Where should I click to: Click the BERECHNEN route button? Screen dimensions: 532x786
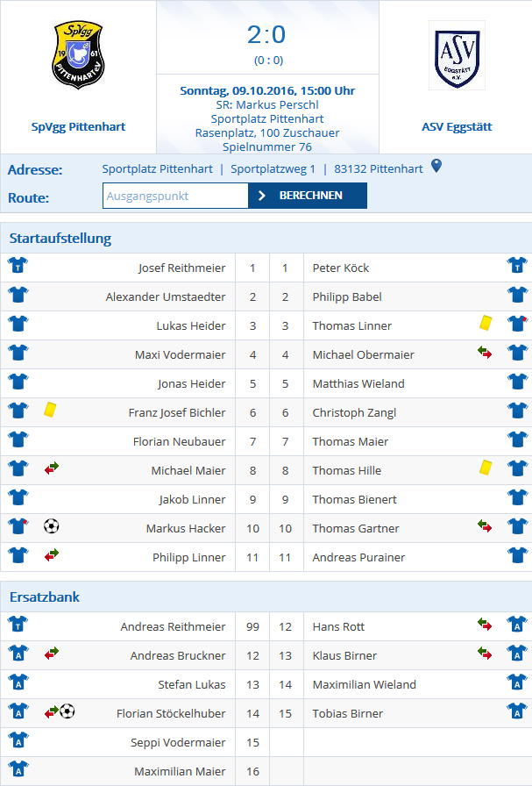tap(308, 196)
